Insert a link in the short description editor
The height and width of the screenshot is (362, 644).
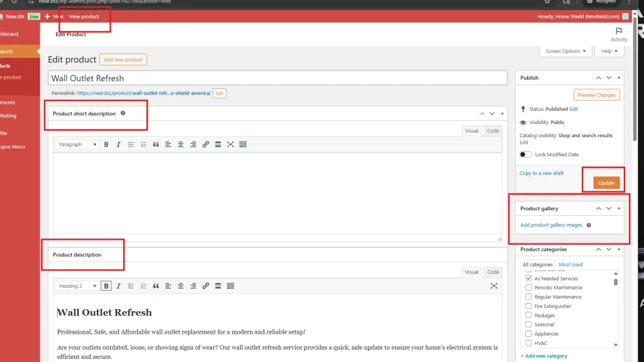(x=206, y=145)
